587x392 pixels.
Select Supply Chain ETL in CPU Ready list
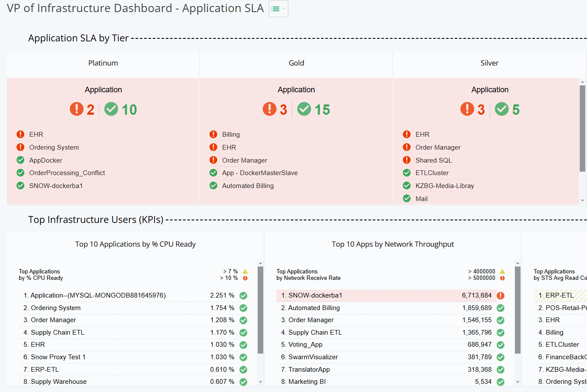pos(133,332)
